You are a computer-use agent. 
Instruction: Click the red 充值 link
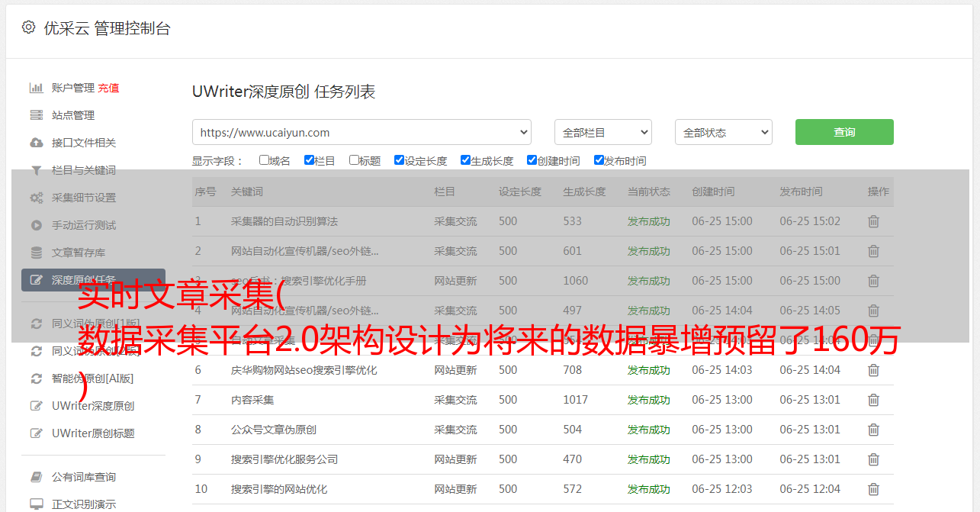(108, 88)
